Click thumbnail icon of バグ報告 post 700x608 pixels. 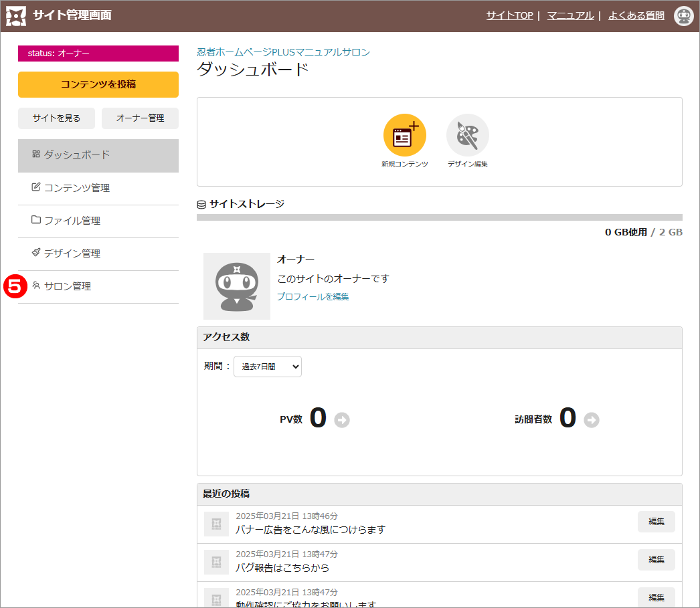216,562
